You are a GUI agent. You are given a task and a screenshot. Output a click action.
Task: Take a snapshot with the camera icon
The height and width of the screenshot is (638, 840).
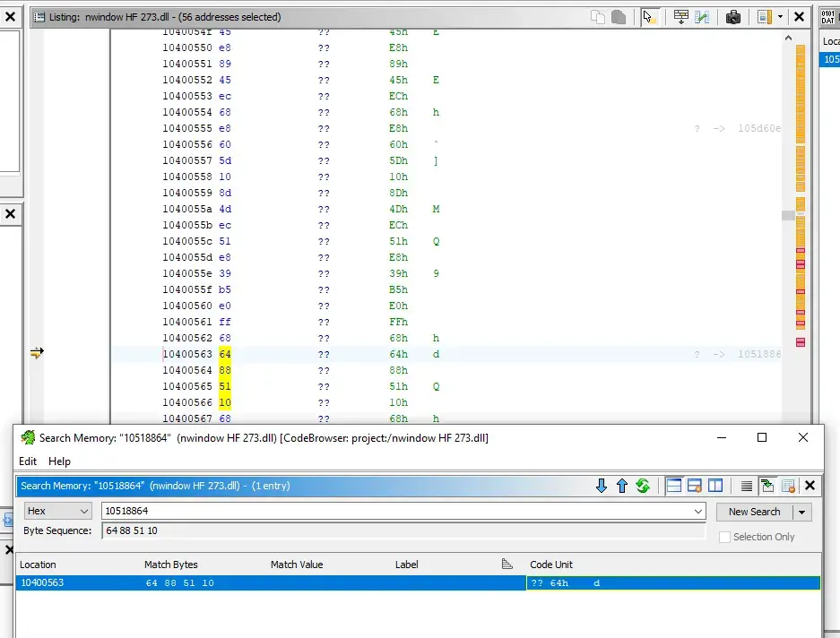732,17
